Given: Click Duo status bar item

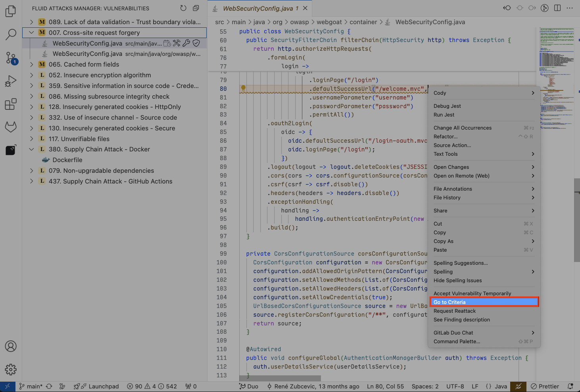Looking at the screenshot, I should (x=249, y=386).
